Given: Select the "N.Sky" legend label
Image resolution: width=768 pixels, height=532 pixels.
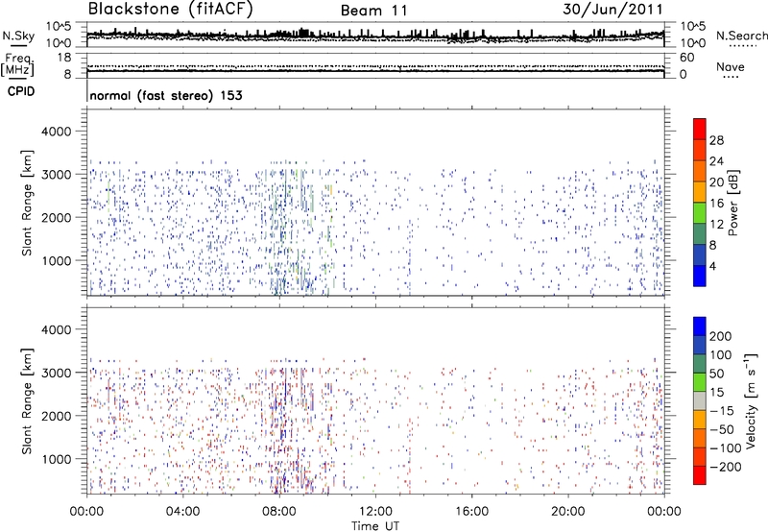Looking at the screenshot, I should click(18, 36).
